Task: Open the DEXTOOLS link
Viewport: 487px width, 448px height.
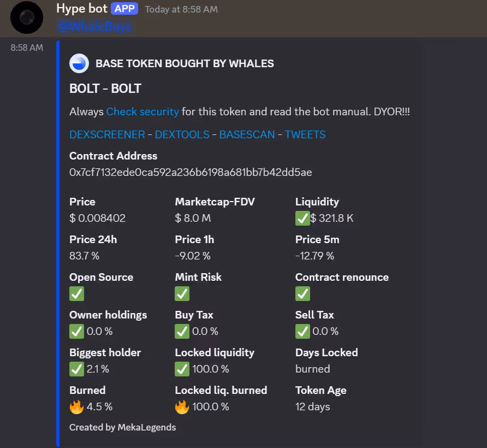Action: click(x=182, y=134)
